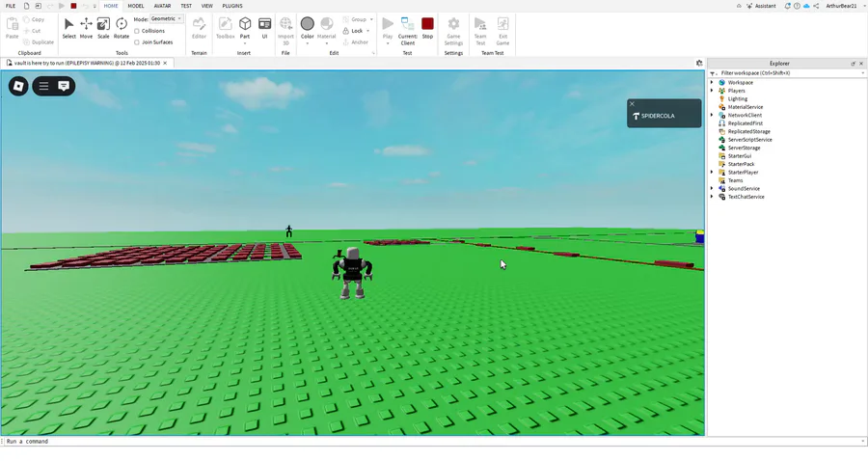868x461 pixels.
Task: Select Teams in Explorer
Action: click(735, 180)
